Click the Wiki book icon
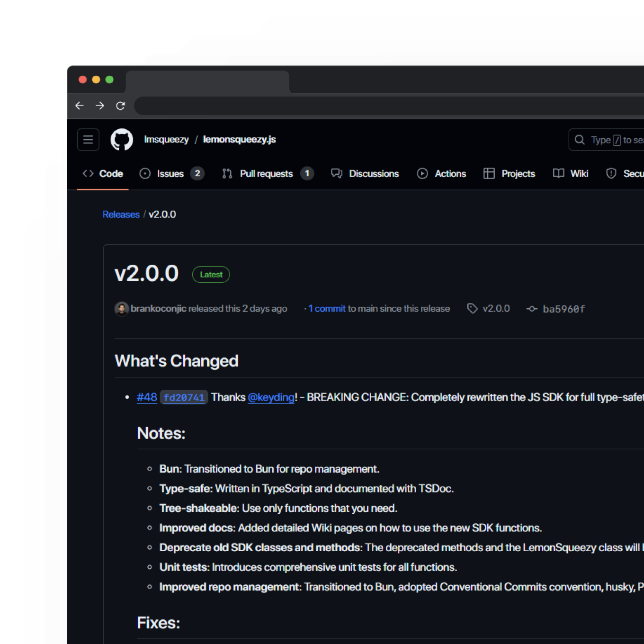644x644 pixels. pos(558,174)
